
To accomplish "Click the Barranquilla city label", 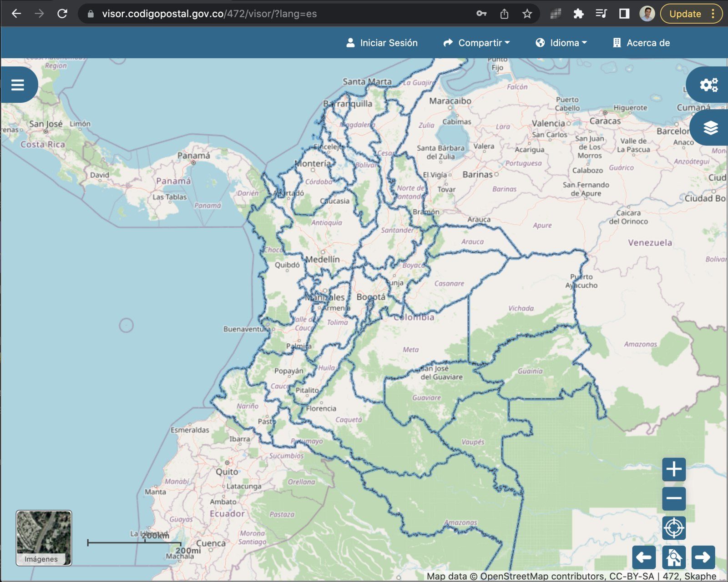I will 348,104.
